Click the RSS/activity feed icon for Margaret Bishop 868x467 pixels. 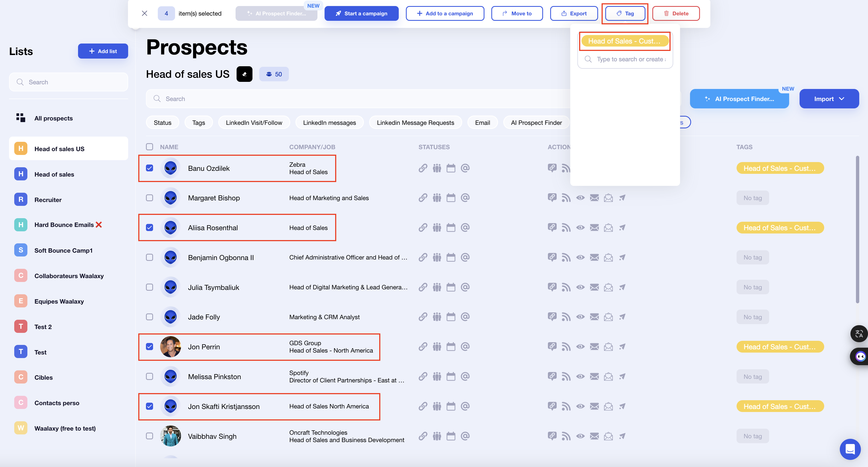pos(565,198)
